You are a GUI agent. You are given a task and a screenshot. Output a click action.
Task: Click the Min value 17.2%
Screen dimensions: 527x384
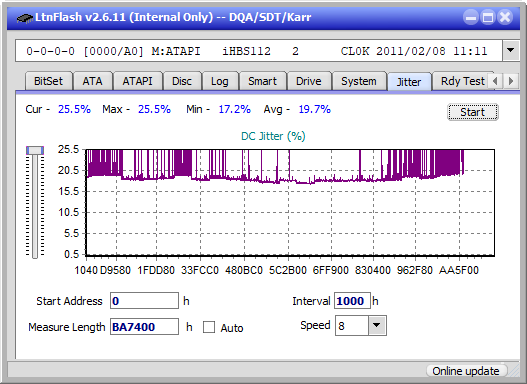(235, 109)
